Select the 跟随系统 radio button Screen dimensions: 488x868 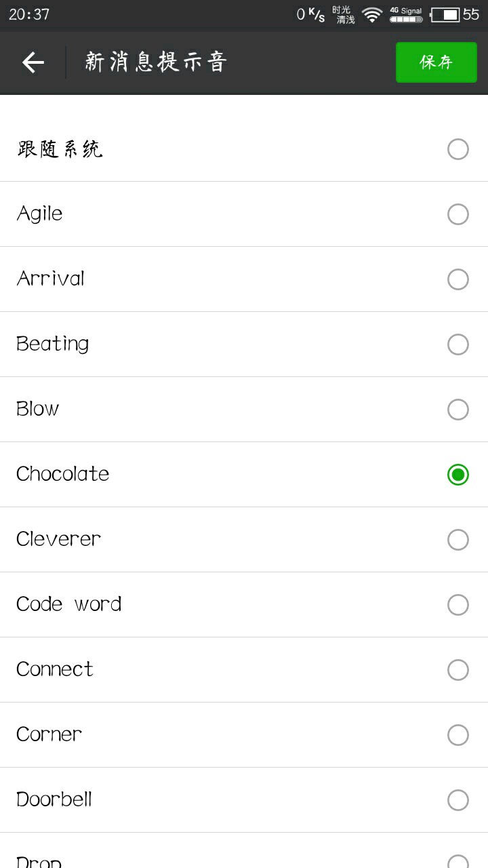pyautogui.click(x=458, y=149)
